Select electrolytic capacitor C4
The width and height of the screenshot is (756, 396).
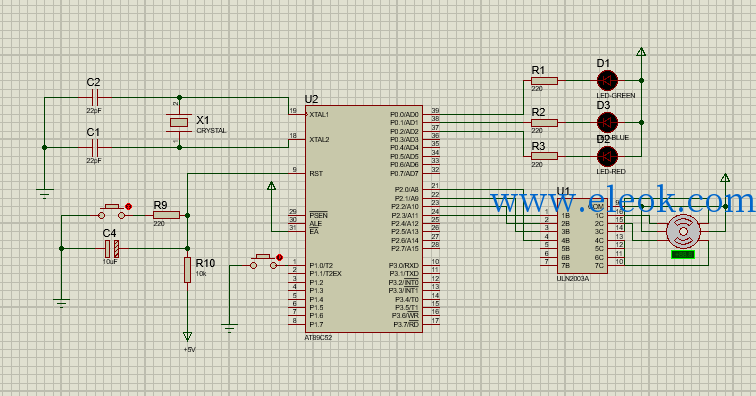[x=112, y=249]
